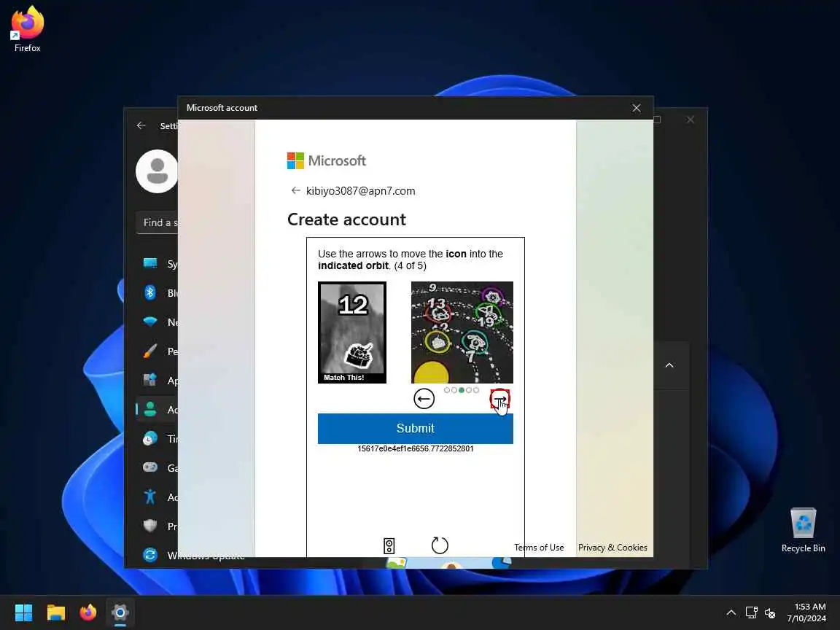This screenshot has height=630, width=840.
Task: Click the audio challenge speaker icon
Action: click(389, 546)
